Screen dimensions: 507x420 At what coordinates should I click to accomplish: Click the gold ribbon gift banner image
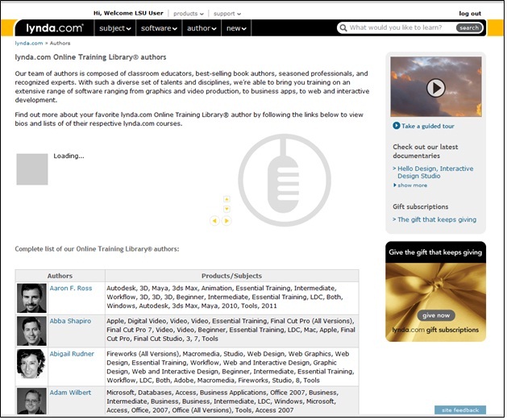coord(435,302)
